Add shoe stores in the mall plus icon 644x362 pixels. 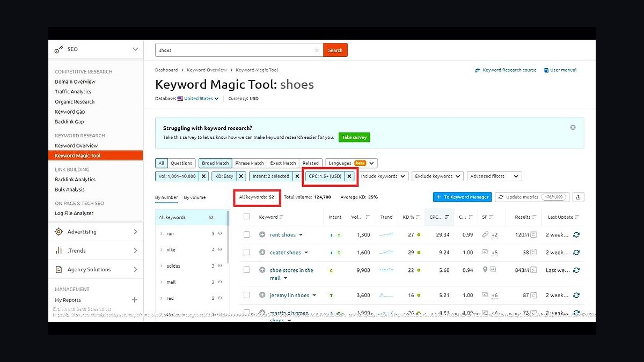(262, 270)
